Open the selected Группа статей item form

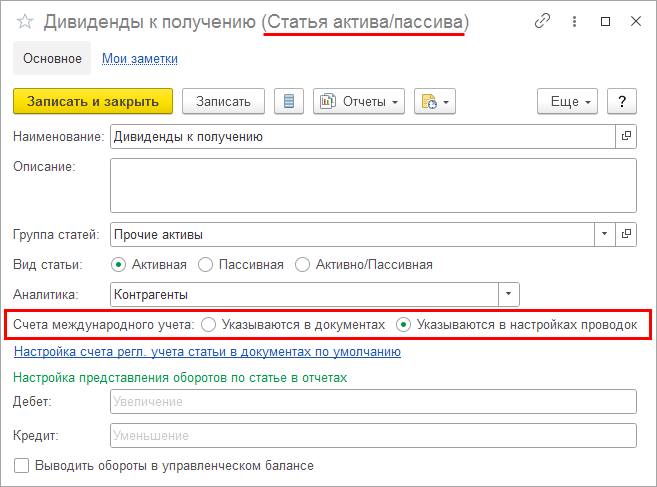[627, 235]
